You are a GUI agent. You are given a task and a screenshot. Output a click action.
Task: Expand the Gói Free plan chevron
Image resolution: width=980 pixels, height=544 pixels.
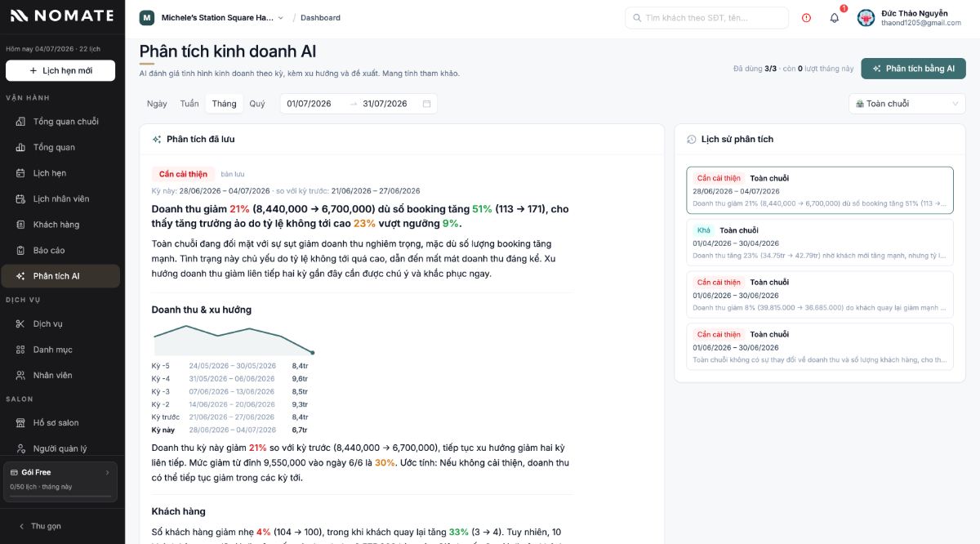(x=107, y=472)
